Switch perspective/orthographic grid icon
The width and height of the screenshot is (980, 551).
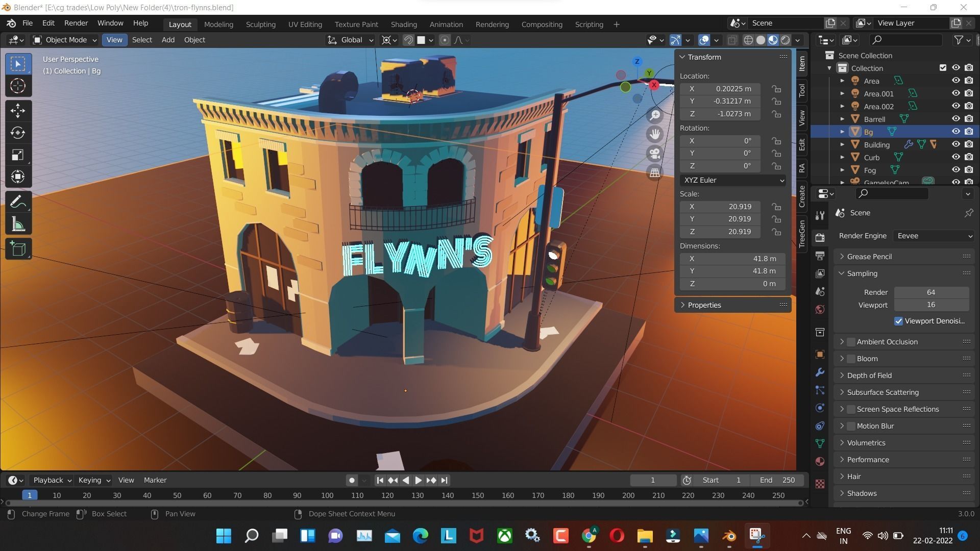pyautogui.click(x=655, y=172)
